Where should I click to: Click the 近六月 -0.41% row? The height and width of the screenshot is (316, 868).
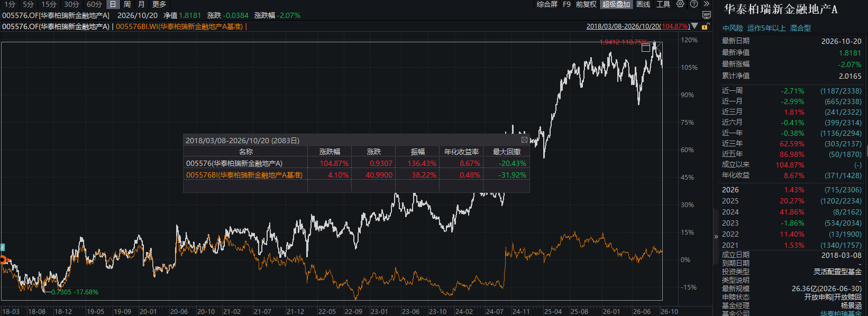tap(791, 123)
